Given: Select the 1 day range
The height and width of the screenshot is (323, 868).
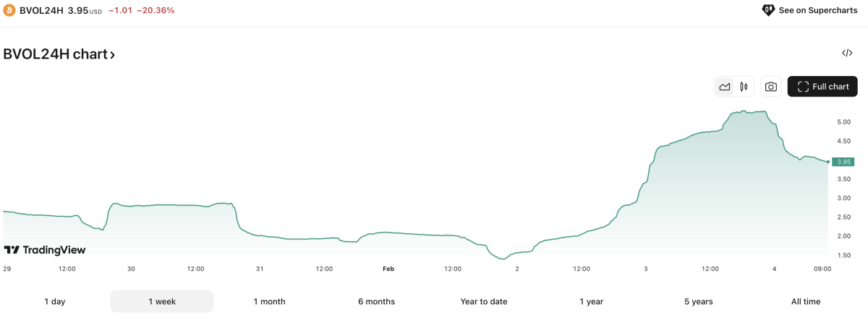Looking at the screenshot, I should (55, 301).
